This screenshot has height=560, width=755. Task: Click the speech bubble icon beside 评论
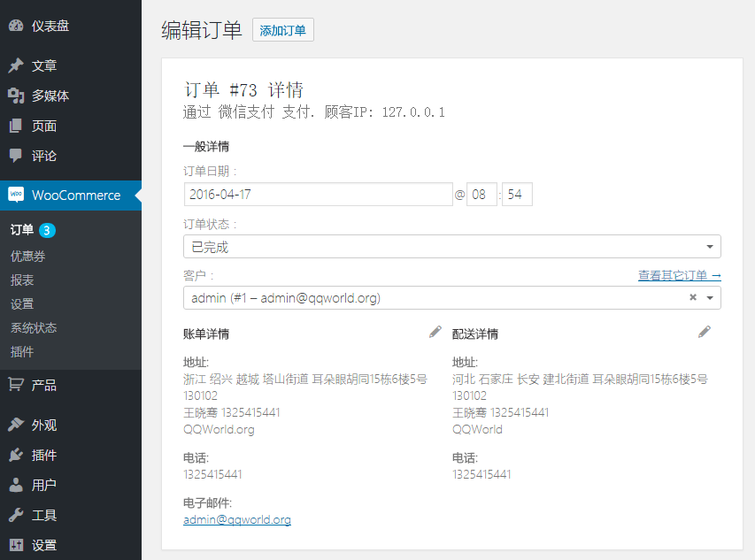(16, 156)
